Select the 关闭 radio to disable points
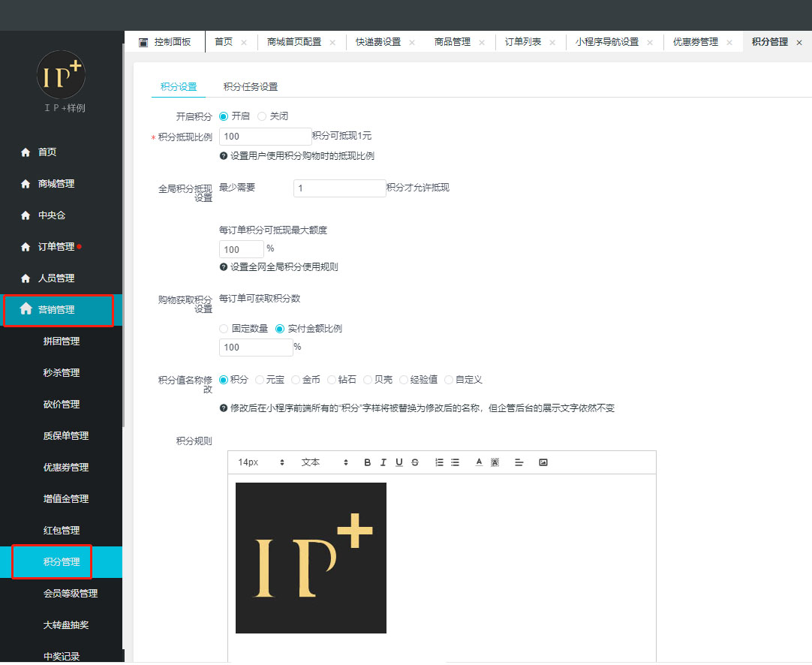Viewport: 812px width, 665px height. pos(262,116)
